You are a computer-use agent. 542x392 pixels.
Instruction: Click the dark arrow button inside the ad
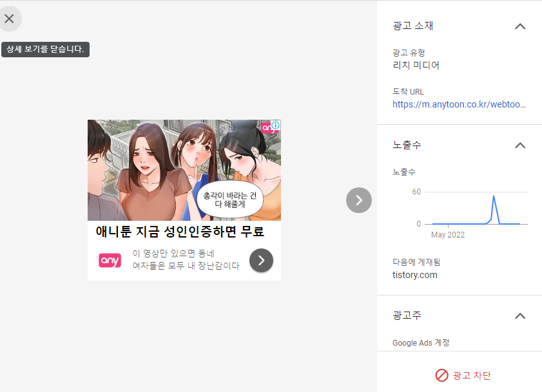[x=261, y=261]
